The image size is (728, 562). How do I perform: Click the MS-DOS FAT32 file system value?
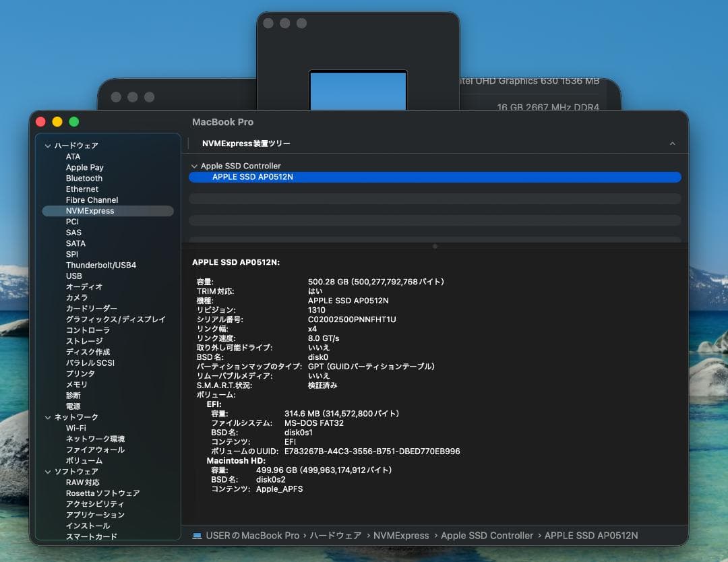tap(314, 423)
